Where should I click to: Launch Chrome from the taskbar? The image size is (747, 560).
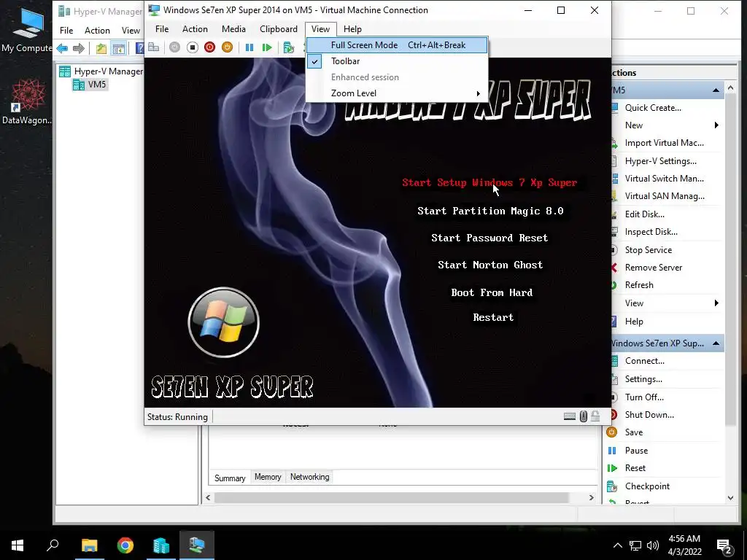coord(125,545)
